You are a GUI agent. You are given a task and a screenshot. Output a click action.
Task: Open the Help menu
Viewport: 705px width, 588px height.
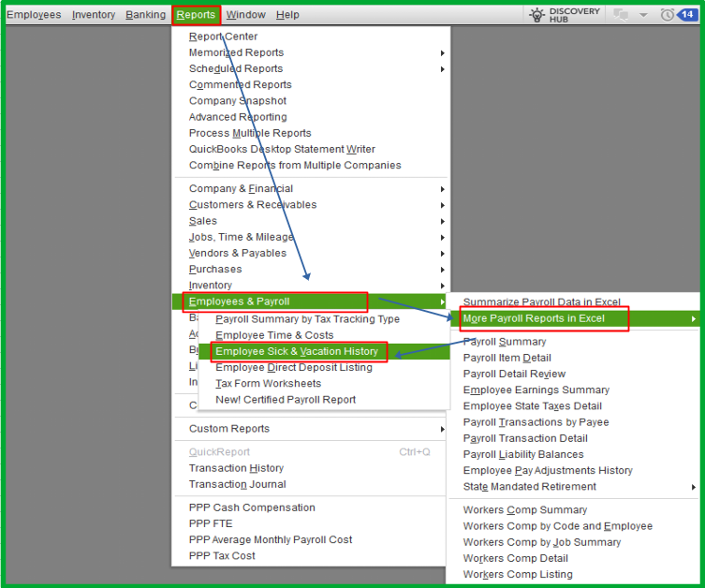click(x=287, y=15)
